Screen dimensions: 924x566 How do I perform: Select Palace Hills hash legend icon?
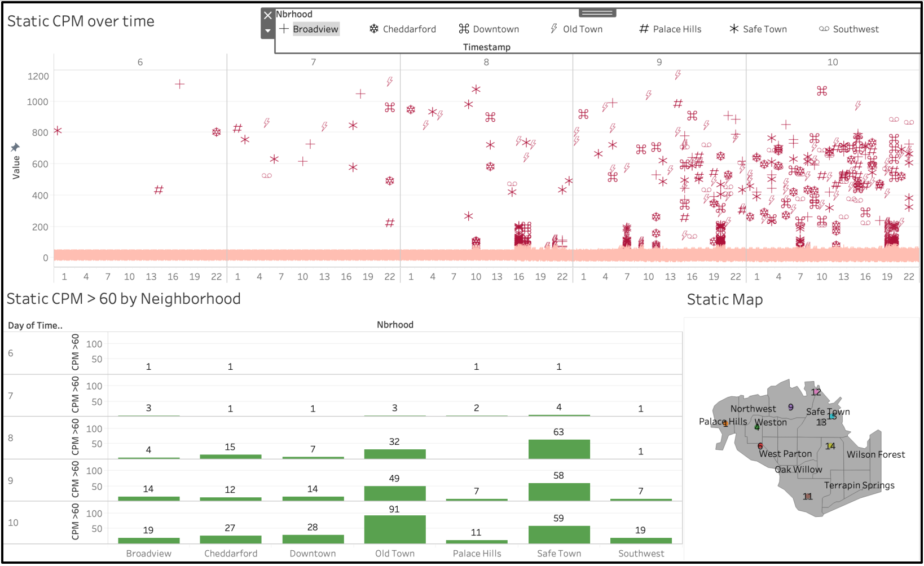tap(644, 29)
